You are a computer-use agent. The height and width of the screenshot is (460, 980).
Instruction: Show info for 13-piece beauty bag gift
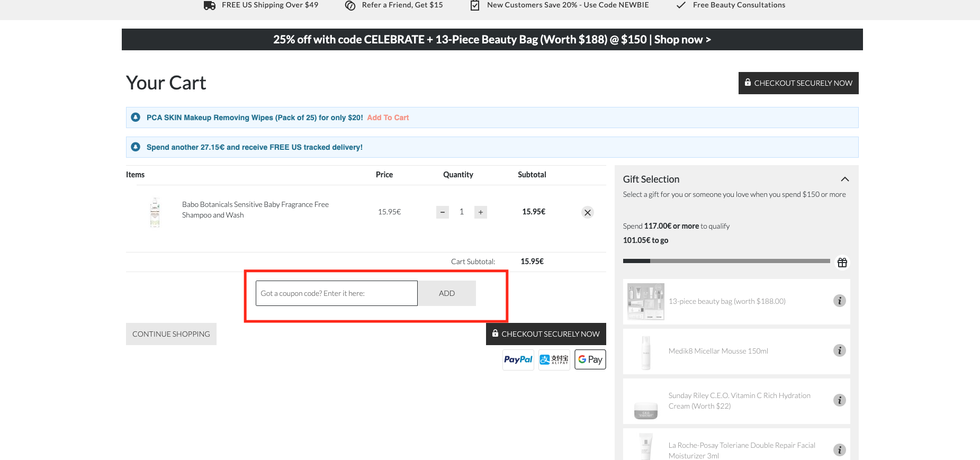(x=840, y=301)
